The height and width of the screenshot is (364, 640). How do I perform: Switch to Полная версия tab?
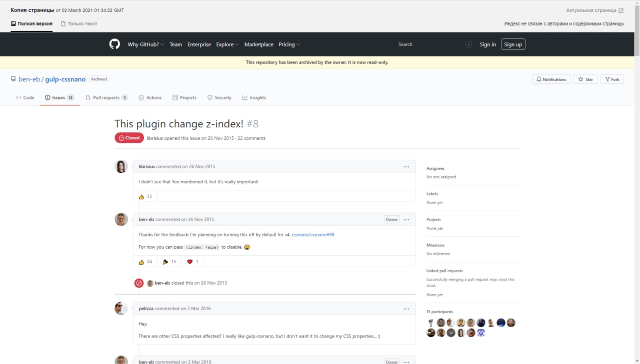[x=31, y=24]
